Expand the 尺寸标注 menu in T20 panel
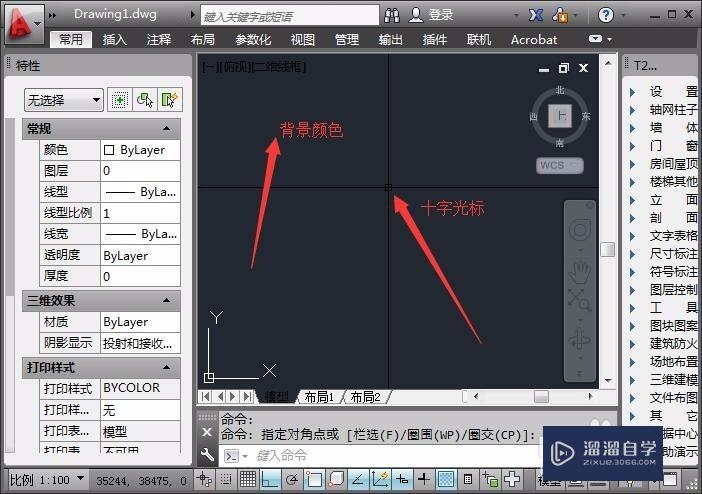Screen dimensions: 702x494 [633, 254]
